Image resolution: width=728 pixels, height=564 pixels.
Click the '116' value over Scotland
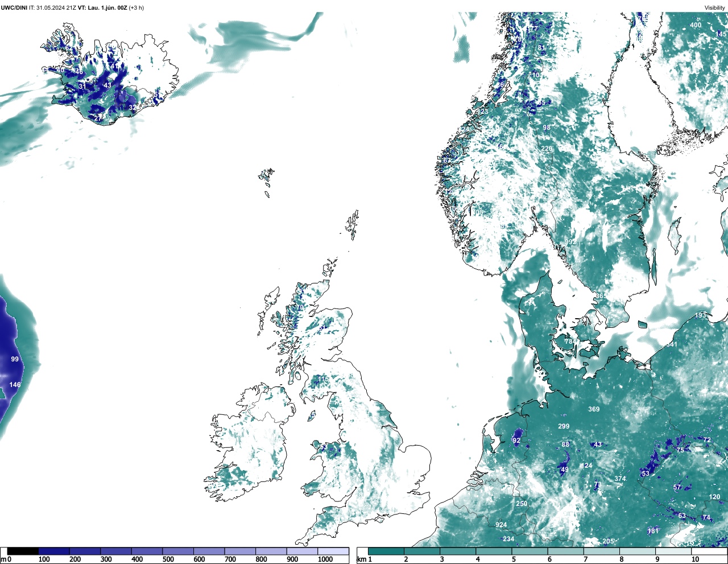322,379
